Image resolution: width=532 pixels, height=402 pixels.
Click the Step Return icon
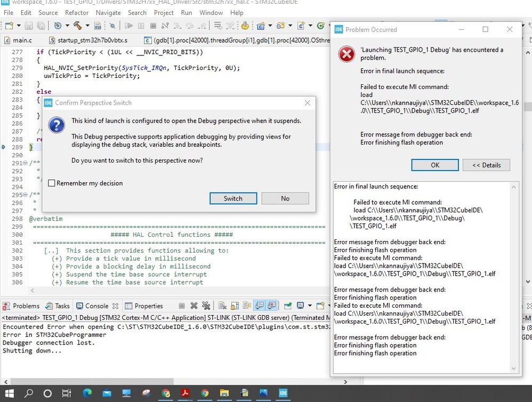202,26
